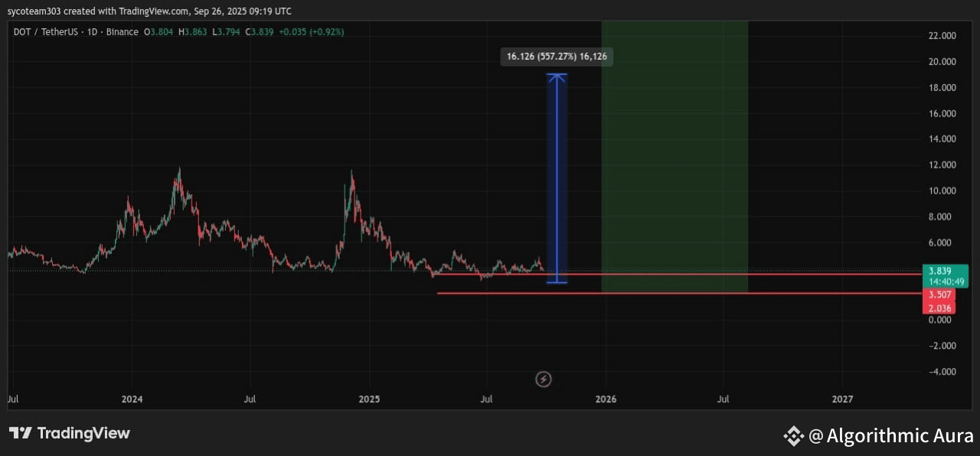Click the green projection zone rectangle

675,157
